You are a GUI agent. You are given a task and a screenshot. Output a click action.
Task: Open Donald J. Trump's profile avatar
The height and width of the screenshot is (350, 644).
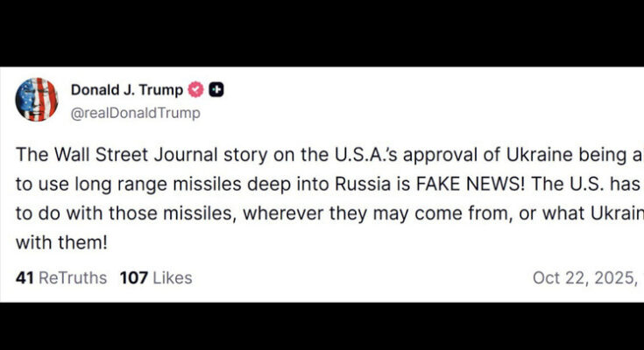37,100
